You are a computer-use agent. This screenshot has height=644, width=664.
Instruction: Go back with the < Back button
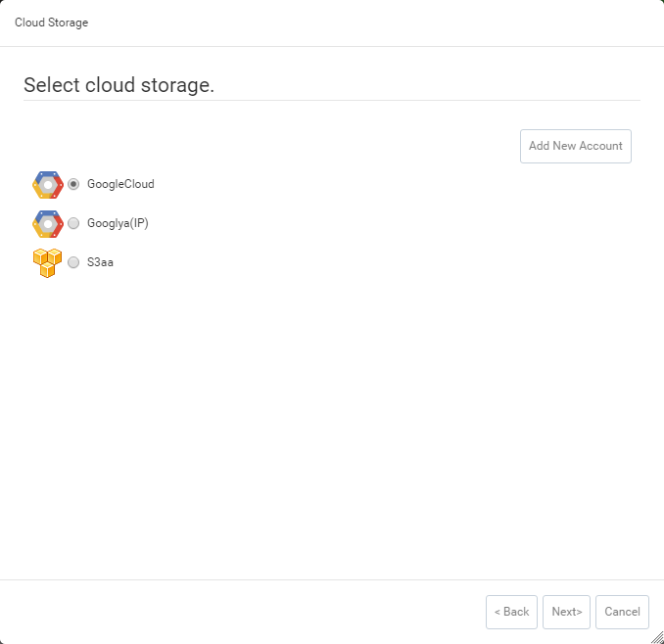pyautogui.click(x=511, y=612)
